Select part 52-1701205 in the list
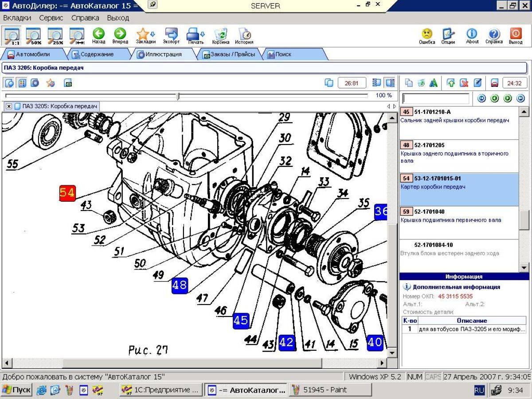The image size is (532, 399). pyautogui.click(x=459, y=156)
